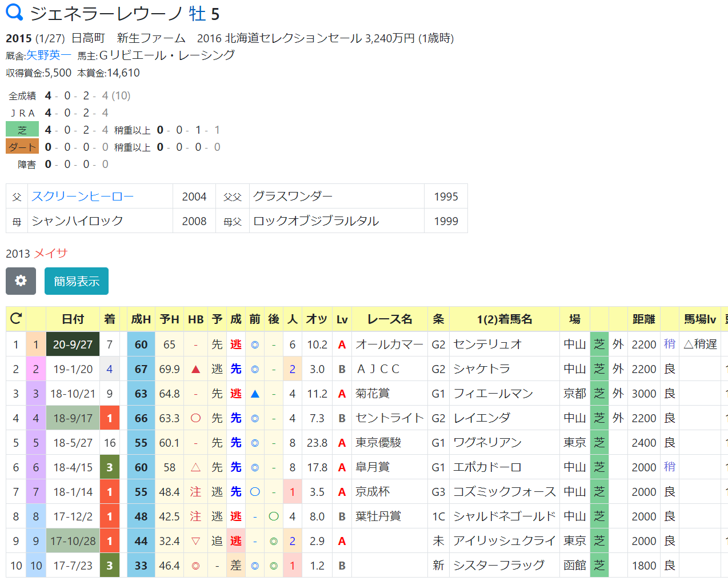Click the distance 3000 cell

(x=644, y=393)
